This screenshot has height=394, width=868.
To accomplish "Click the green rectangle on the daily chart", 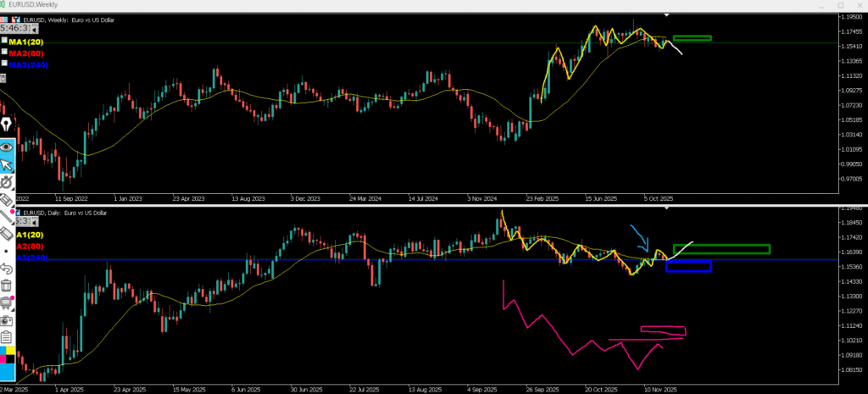I will coord(721,249).
